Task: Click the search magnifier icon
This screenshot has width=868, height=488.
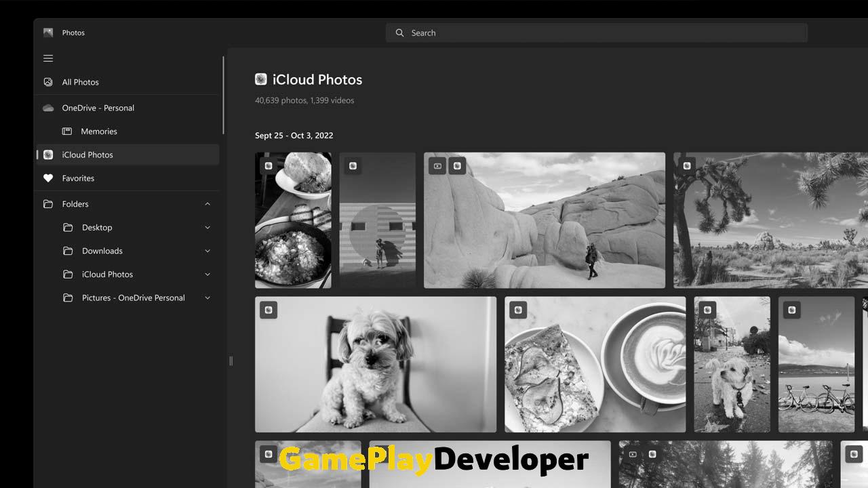Action: click(x=400, y=33)
